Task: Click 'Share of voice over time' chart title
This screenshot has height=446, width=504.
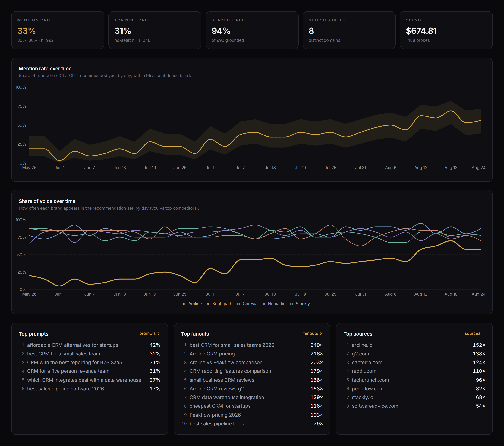Action: coord(47,201)
